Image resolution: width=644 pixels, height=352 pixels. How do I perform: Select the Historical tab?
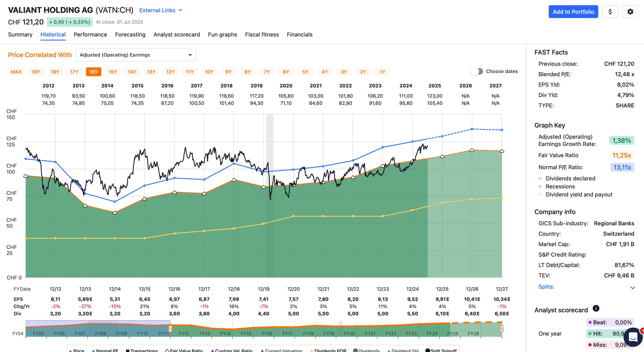click(x=53, y=35)
